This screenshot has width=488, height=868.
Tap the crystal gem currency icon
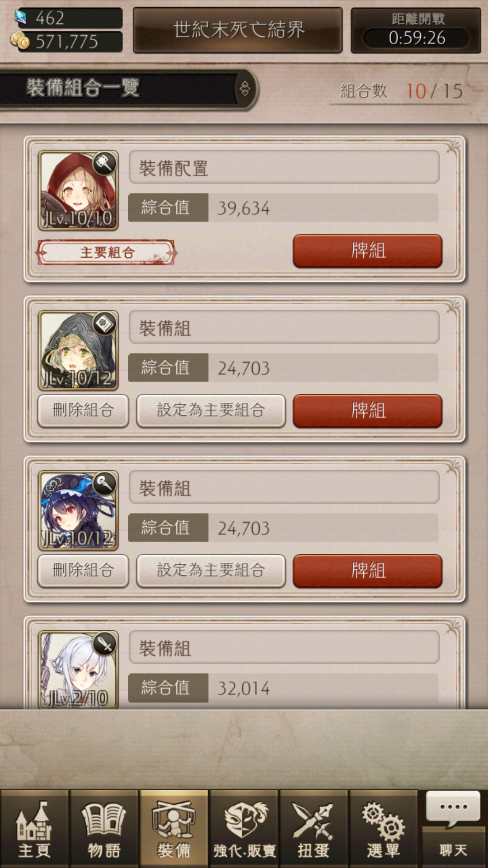click(21, 17)
